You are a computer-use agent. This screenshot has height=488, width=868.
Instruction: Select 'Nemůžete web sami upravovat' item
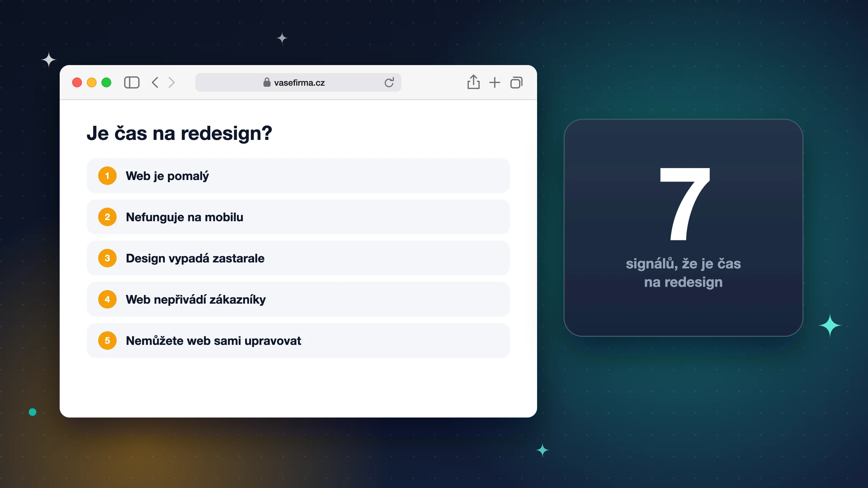click(x=298, y=341)
